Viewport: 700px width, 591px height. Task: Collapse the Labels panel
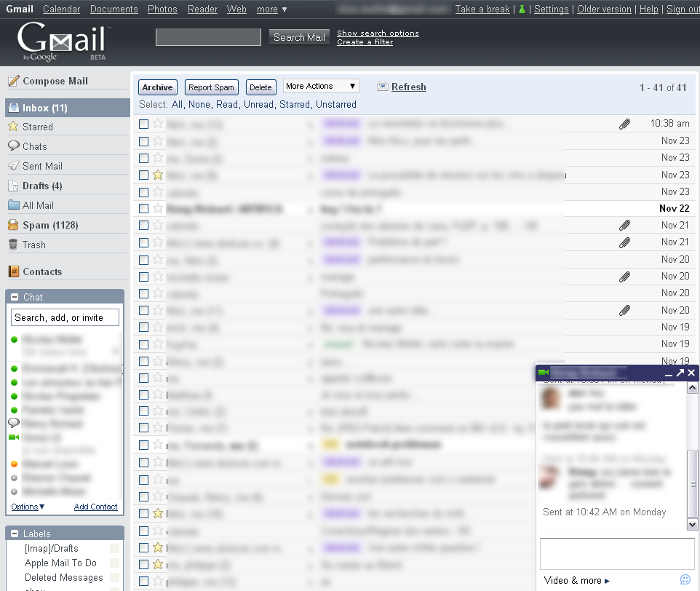(x=15, y=534)
